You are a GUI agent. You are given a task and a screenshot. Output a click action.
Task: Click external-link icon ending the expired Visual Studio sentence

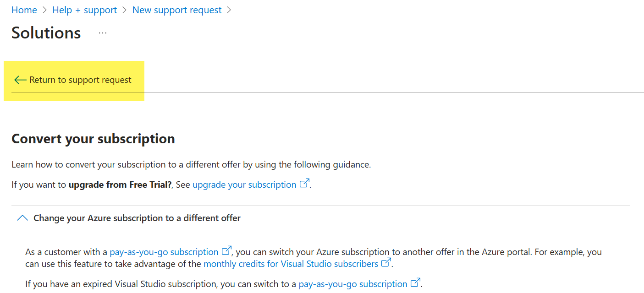click(x=415, y=283)
